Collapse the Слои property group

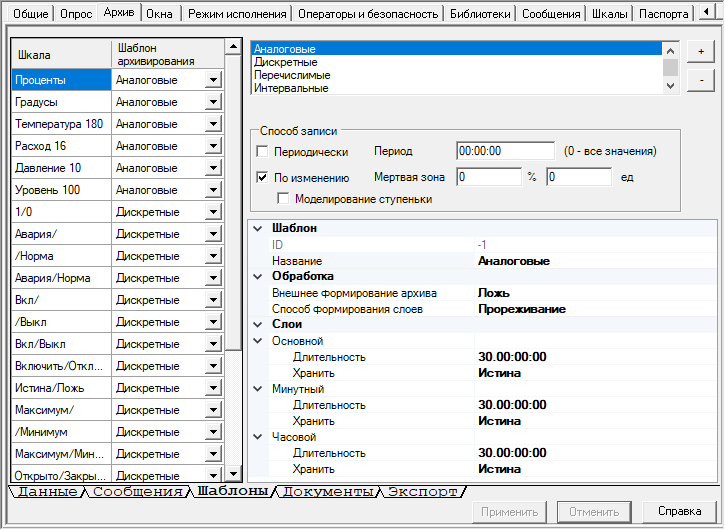pyautogui.click(x=258, y=324)
